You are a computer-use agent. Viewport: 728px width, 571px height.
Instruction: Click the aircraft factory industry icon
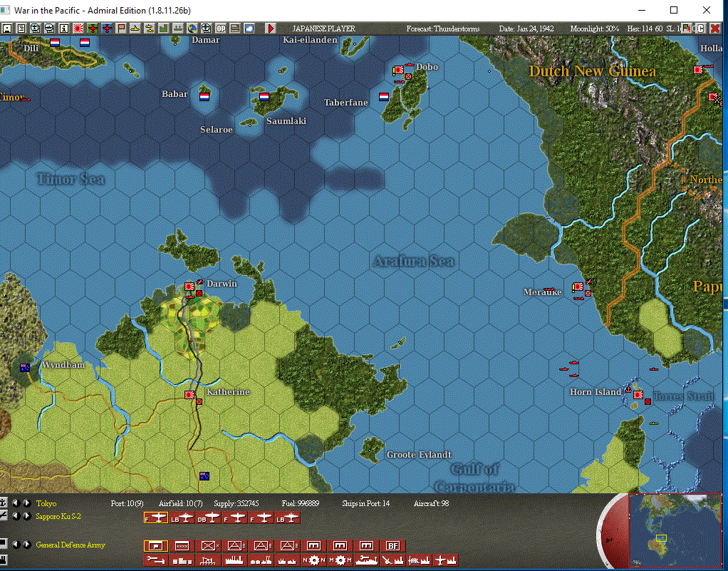[x=446, y=560]
